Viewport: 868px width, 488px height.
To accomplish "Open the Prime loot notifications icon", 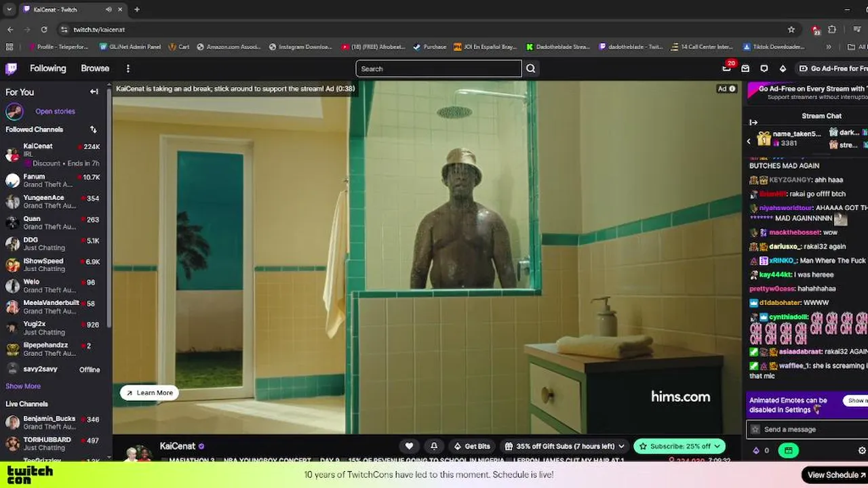I will click(x=727, y=68).
